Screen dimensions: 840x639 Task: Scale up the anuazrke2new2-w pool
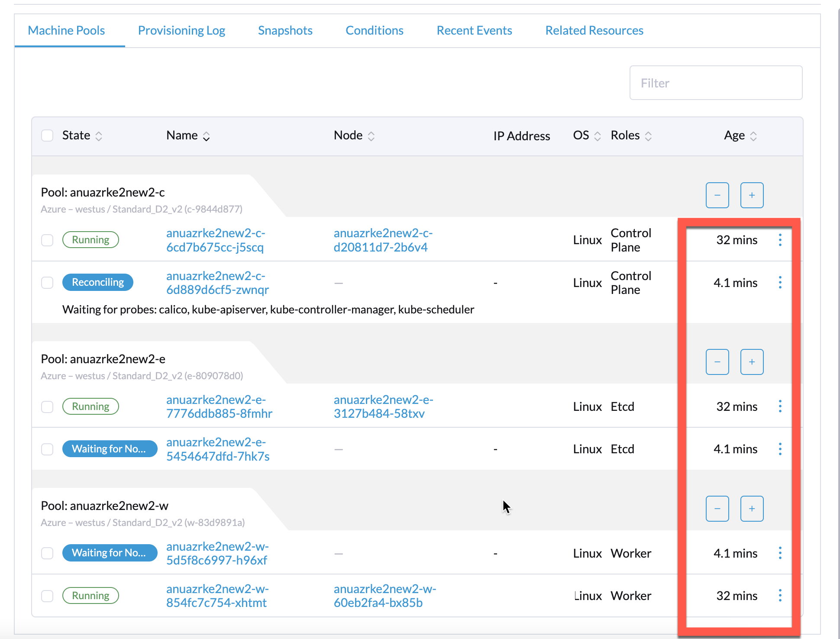(752, 509)
